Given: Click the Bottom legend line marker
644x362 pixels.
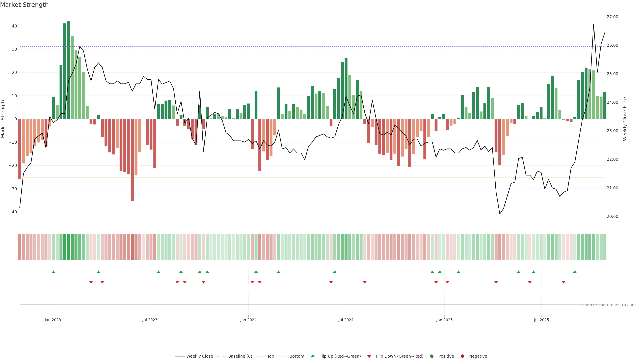Looking at the screenshot, I should (x=282, y=356).
